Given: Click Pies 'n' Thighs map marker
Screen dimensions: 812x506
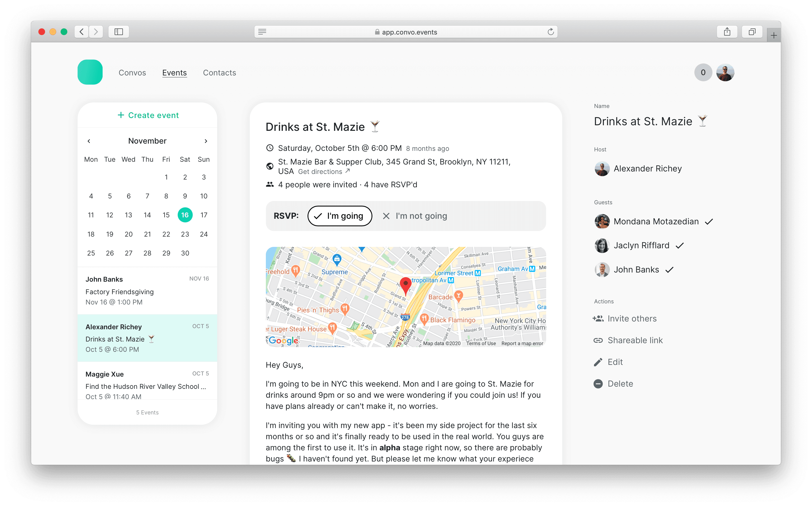Looking at the screenshot, I should click(345, 309).
